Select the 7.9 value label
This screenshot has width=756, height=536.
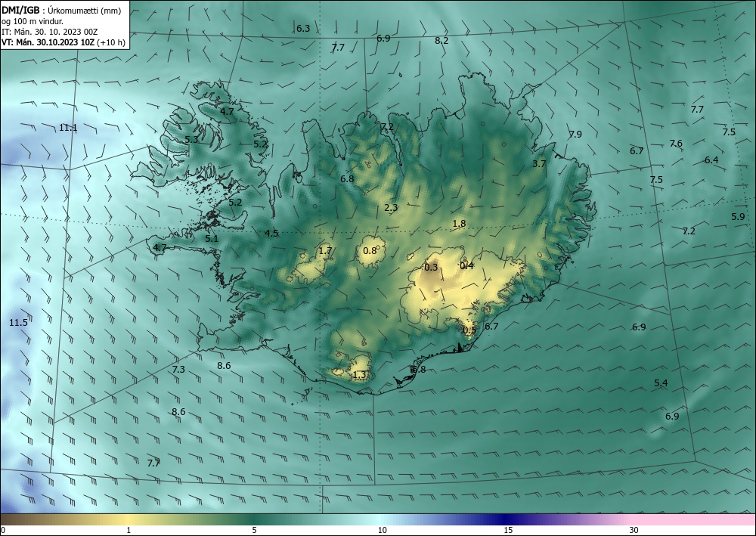(575, 135)
